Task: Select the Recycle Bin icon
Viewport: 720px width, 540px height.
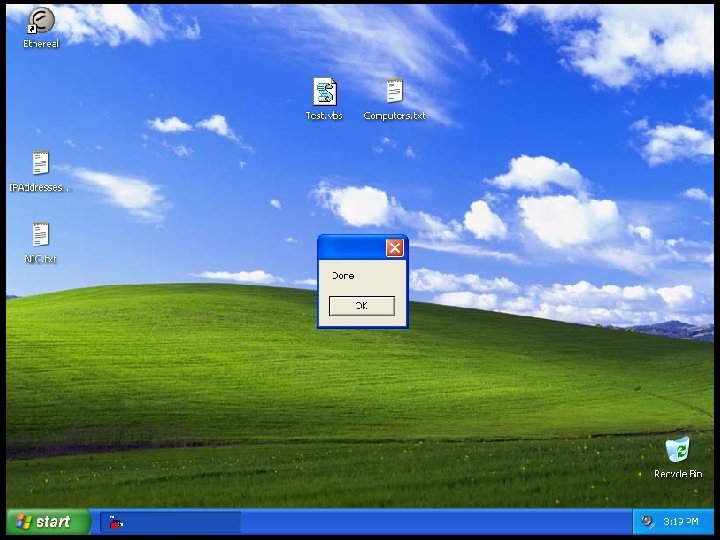Action: coord(678,449)
